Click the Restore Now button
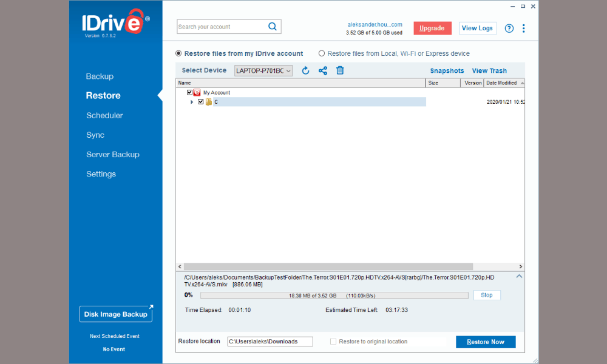 [486, 342]
